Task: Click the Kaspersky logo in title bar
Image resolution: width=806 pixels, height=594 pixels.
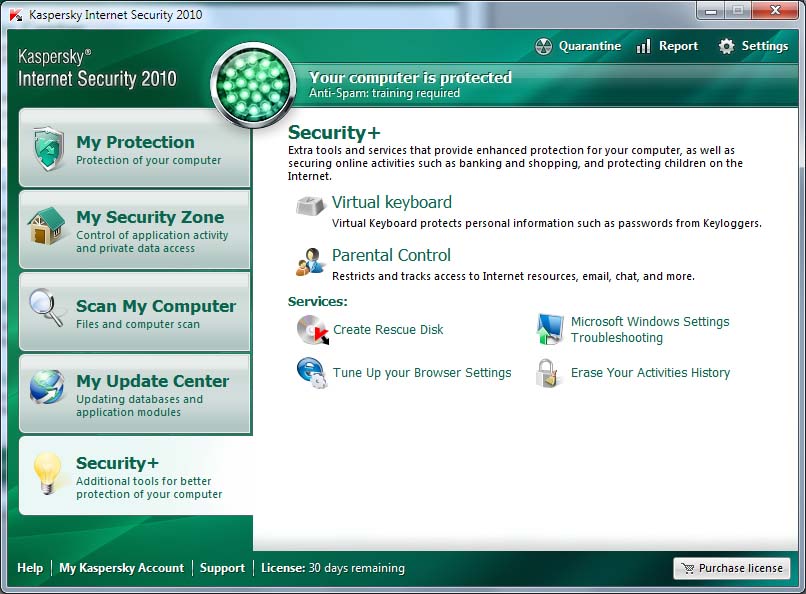Action: click(x=16, y=15)
